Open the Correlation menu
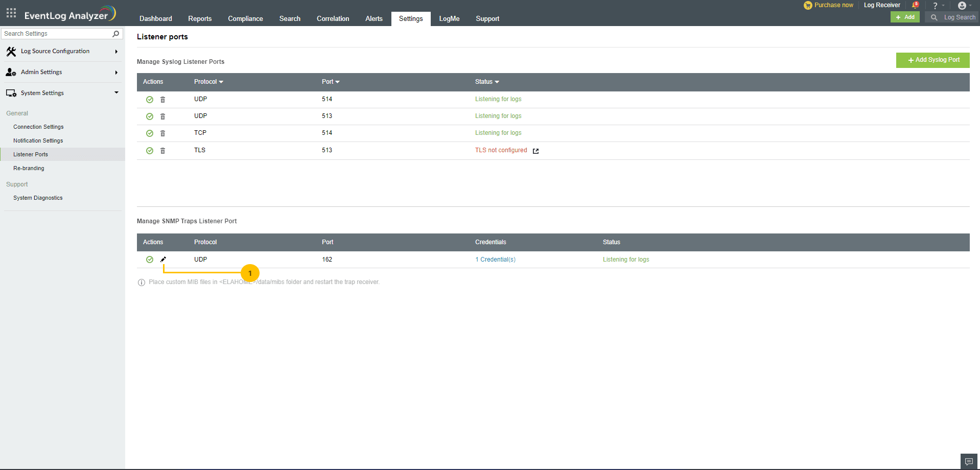This screenshot has height=470, width=980. pyautogui.click(x=333, y=18)
